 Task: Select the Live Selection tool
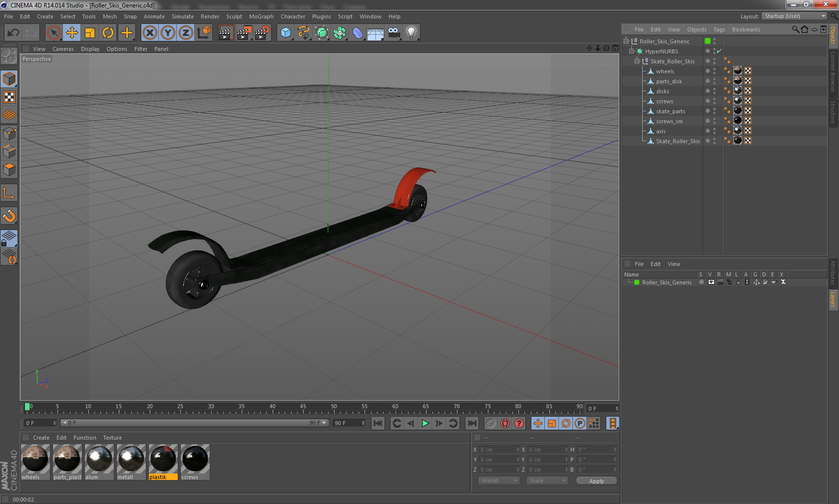tap(53, 33)
